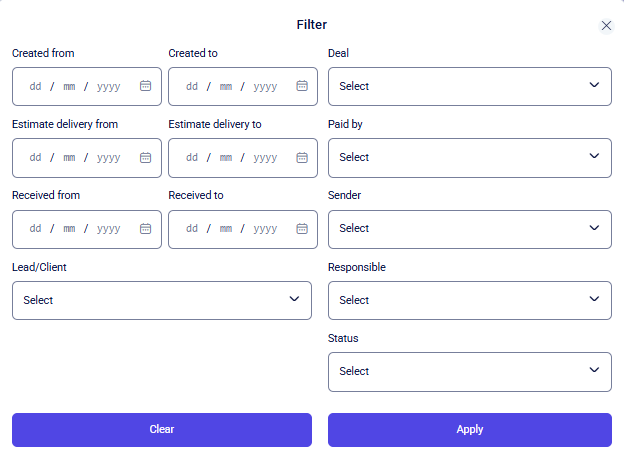Click year field in Estimate delivery from
Viewport: 624px width, 457px height.
[108, 157]
